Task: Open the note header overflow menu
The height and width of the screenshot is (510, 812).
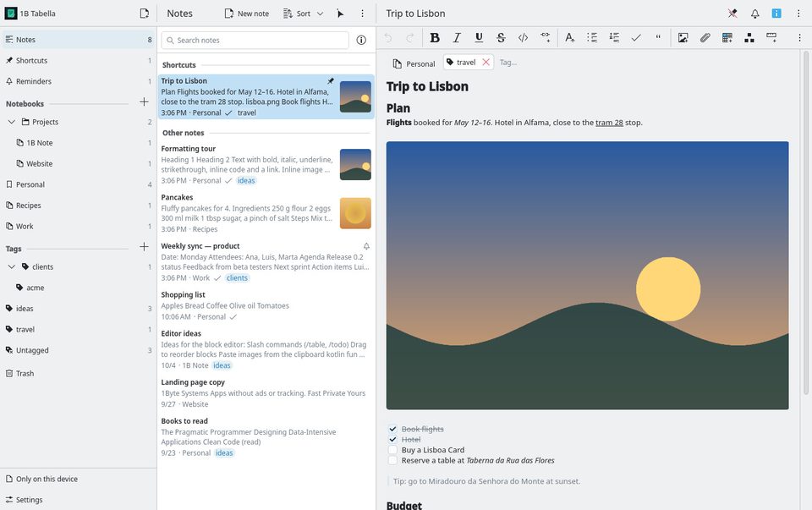Action: [798, 14]
